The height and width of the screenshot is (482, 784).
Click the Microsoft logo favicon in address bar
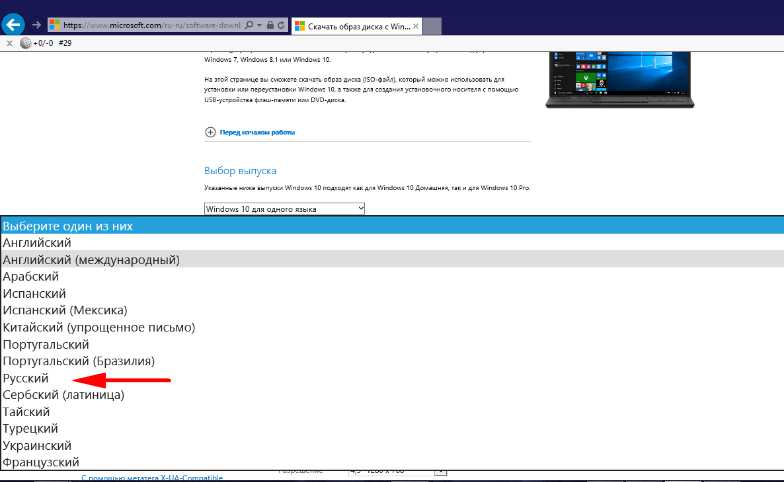click(x=54, y=25)
